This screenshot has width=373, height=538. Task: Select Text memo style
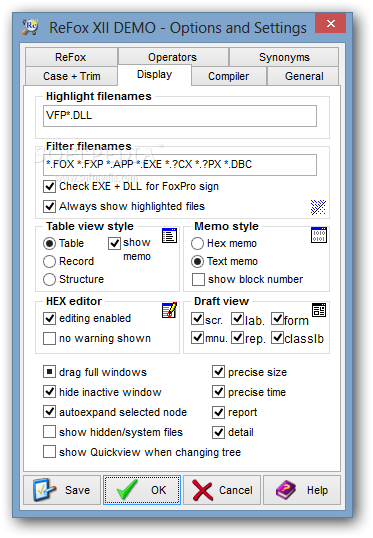point(197,261)
